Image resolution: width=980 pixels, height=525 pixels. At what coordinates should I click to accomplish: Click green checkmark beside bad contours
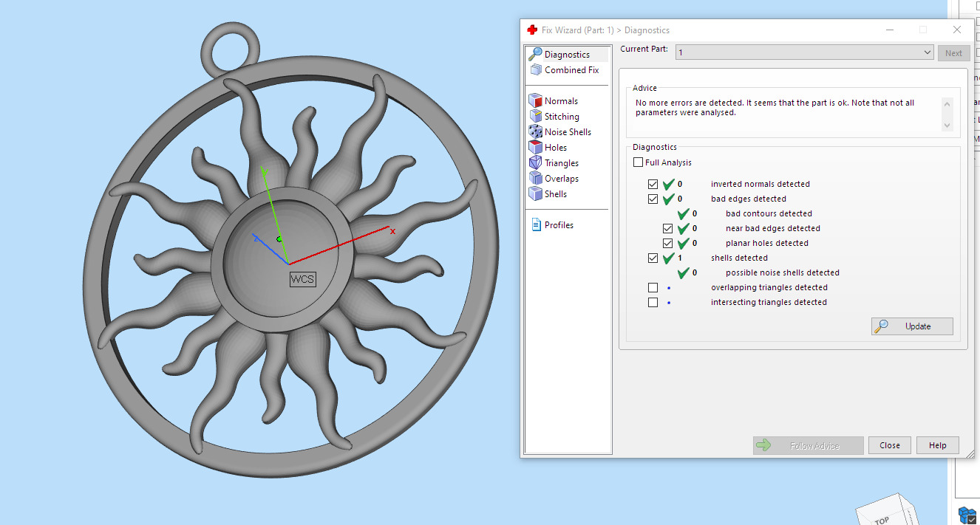683,213
